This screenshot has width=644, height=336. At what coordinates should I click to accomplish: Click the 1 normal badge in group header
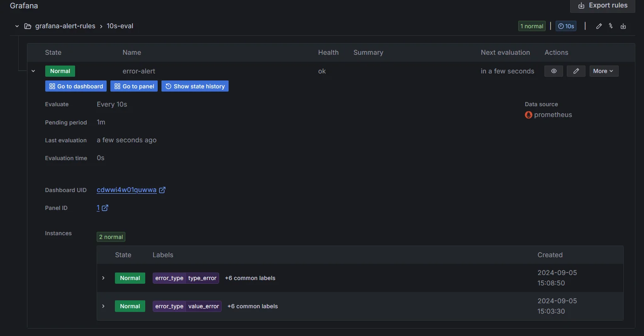(x=532, y=26)
